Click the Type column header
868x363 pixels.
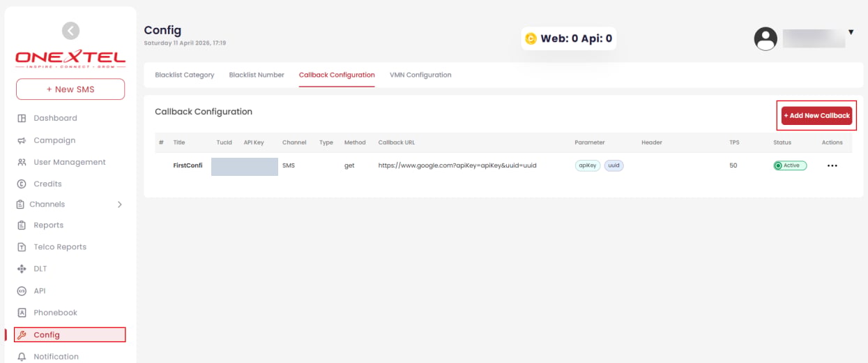click(326, 142)
